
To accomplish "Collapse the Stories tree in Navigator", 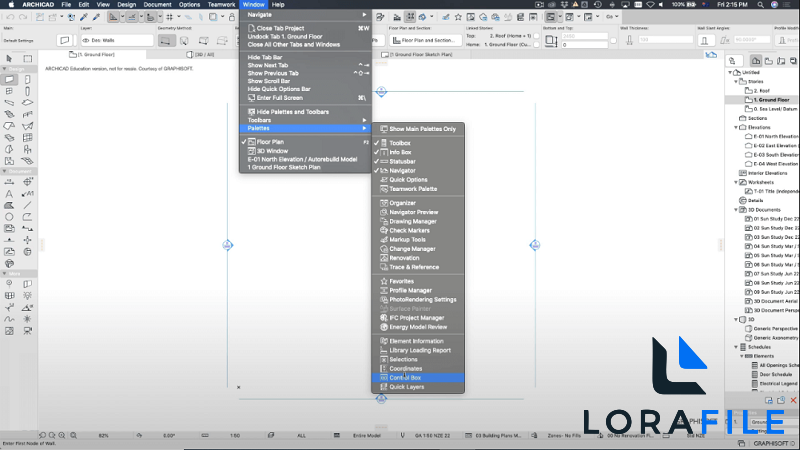I will 736,82.
